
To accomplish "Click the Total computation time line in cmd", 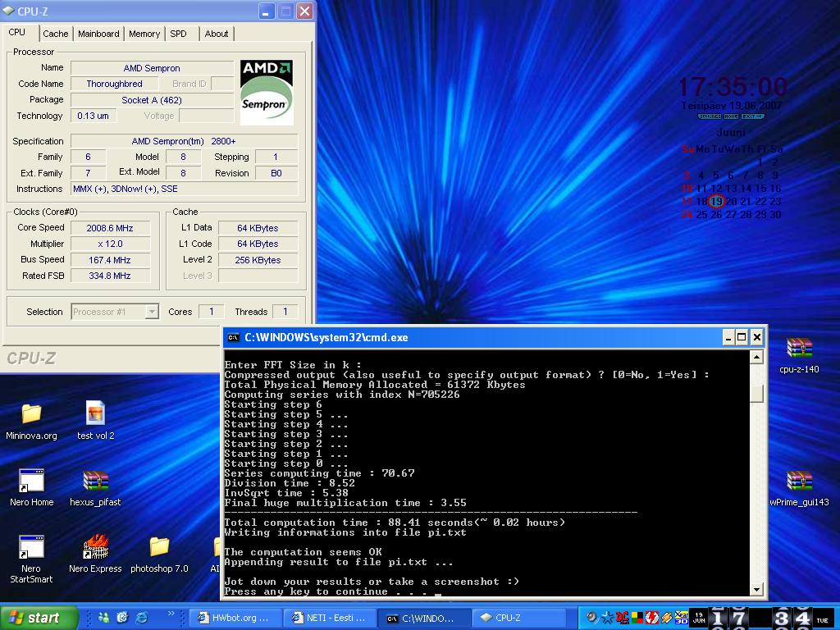I will pos(395,523).
